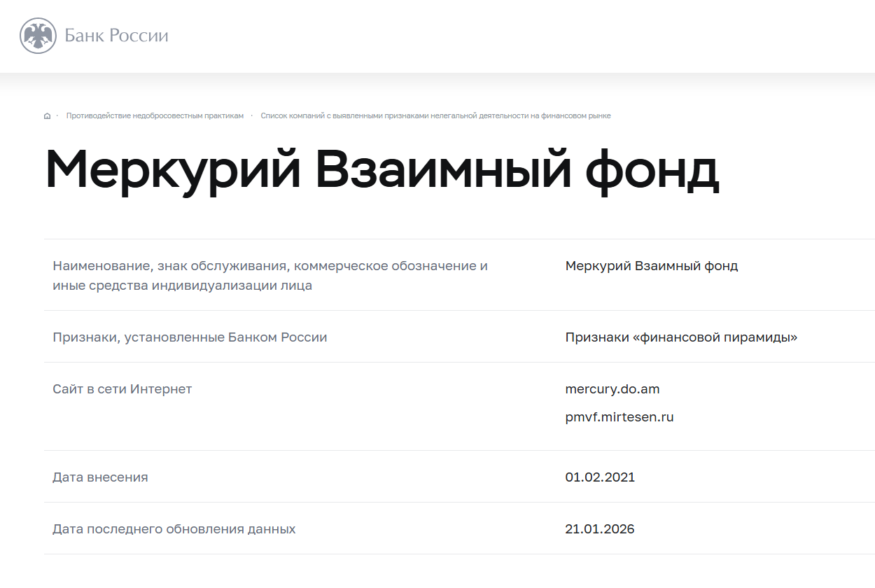Image resolution: width=875 pixels, height=588 pixels.
Task: Open Противодействие недобросовестным практикам breadcrumb
Action: (155, 115)
